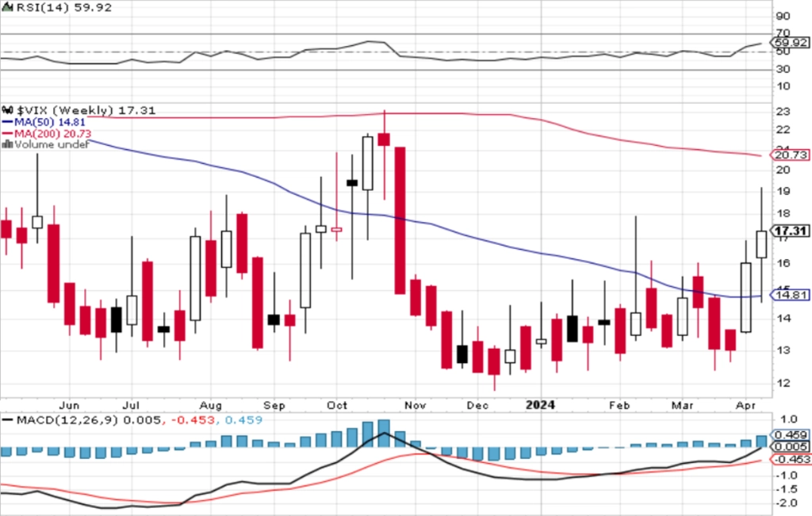Select the 17.31 last price tag
The height and width of the screenshot is (516, 812).
tap(791, 231)
